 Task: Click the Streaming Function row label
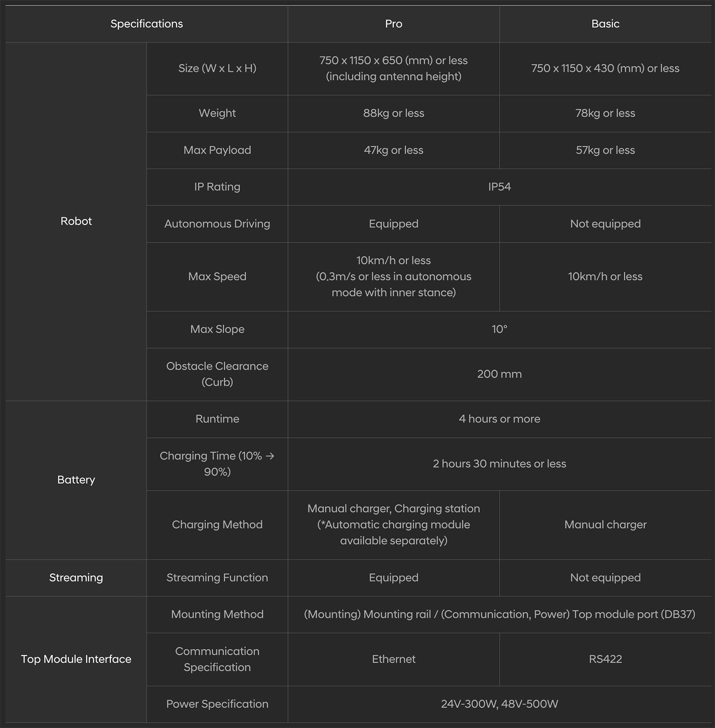click(x=217, y=577)
